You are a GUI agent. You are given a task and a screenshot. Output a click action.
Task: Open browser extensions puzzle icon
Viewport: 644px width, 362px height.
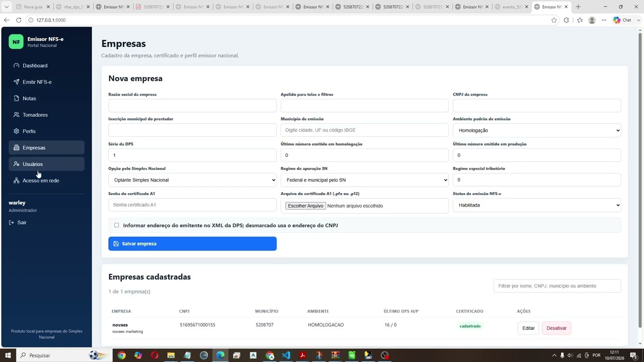pos(567,20)
